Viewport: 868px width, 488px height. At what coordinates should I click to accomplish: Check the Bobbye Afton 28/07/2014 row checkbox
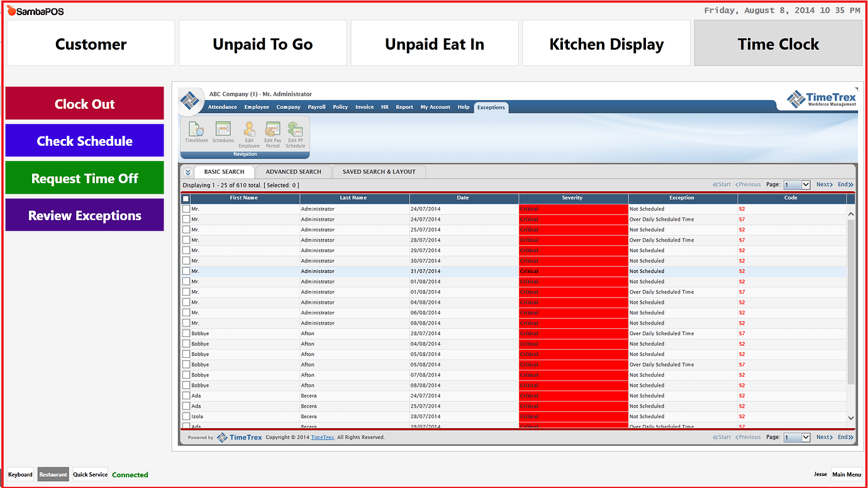point(186,333)
